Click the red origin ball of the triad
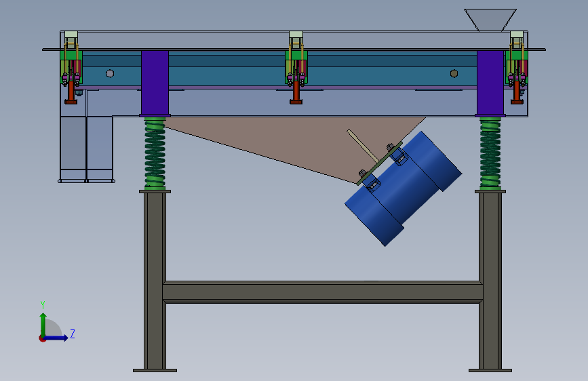588x381 pixels. (42, 338)
